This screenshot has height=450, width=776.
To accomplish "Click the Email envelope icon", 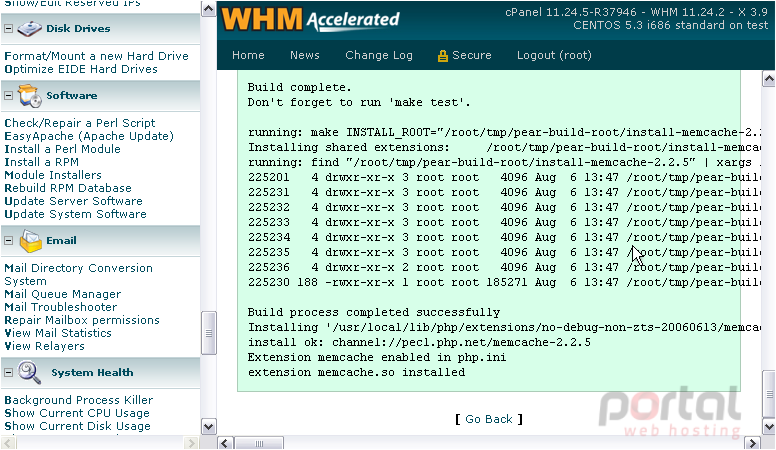I will click(x=30, y=241).
